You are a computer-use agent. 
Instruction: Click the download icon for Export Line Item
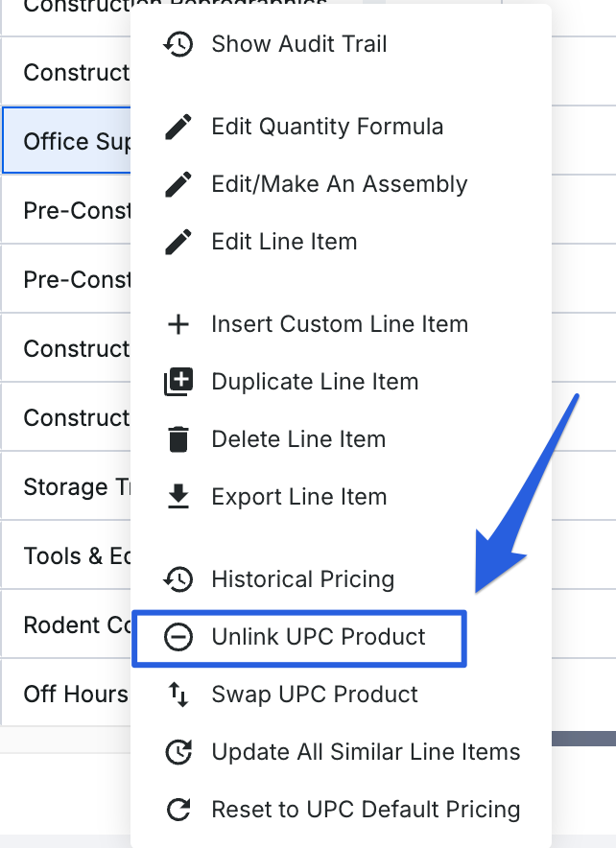tap(178, 497)
